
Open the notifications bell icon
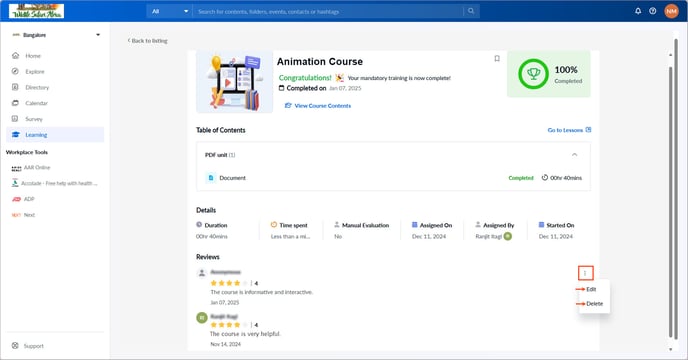[638, 11]
